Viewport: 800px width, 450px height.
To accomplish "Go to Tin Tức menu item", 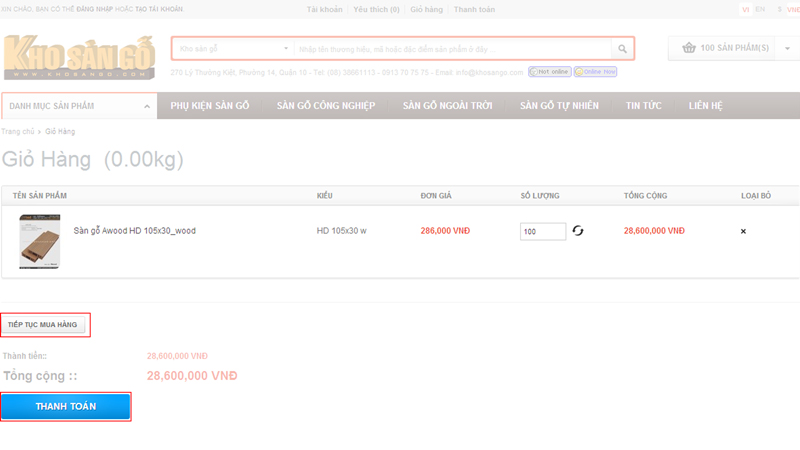I will click(645, 105).
